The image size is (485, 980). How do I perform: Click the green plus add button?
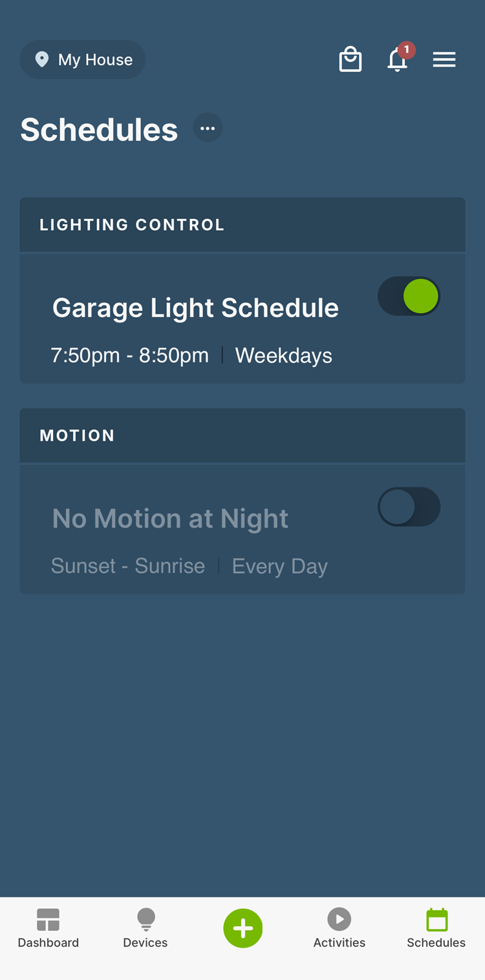(242, 928)
